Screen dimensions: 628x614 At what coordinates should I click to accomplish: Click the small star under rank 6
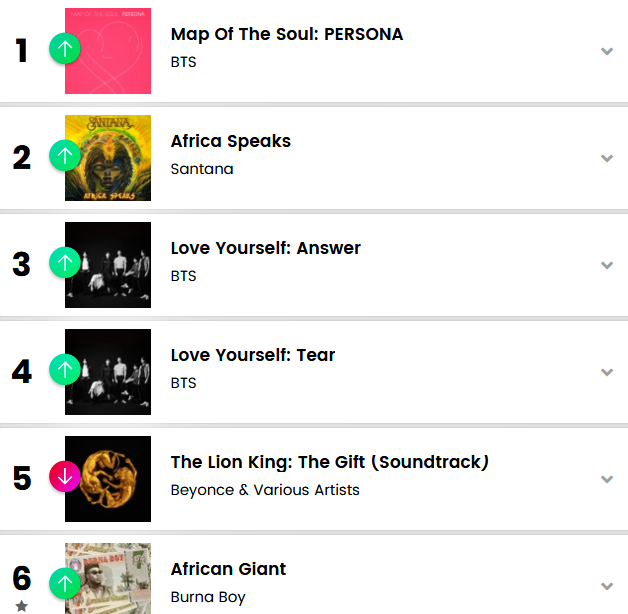[x=22, y=606]
